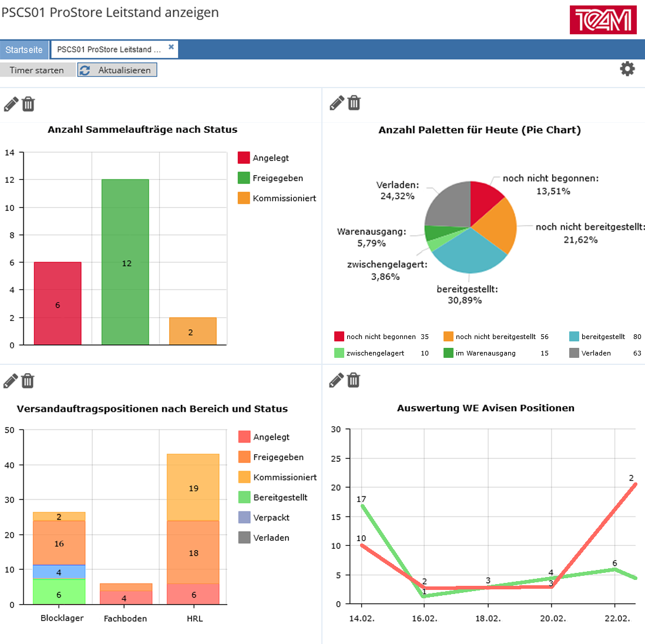
Task: Toggle Verpackt series in Versandauftragspositionen legend
Action: click(264, 517)
